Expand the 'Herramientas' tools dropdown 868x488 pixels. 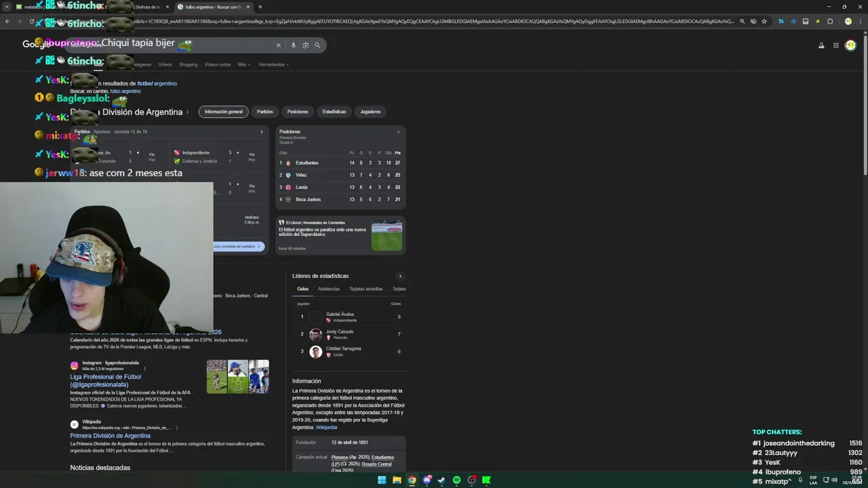click(274, 64)
